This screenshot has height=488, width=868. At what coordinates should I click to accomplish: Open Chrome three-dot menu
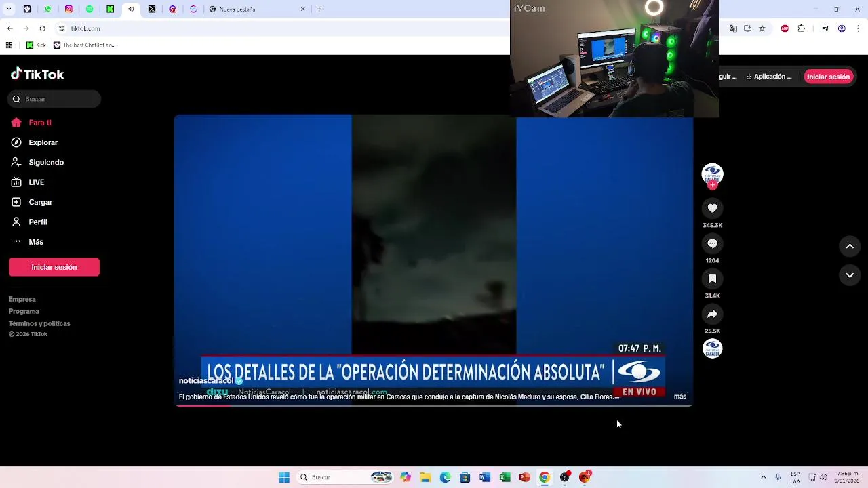858,28
